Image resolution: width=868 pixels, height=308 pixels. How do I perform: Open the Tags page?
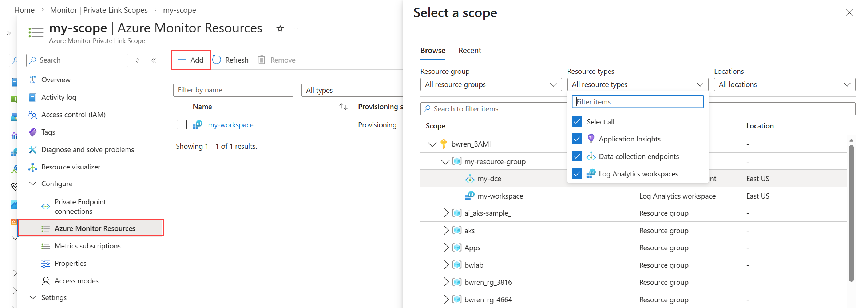click(x=48, y=132)
